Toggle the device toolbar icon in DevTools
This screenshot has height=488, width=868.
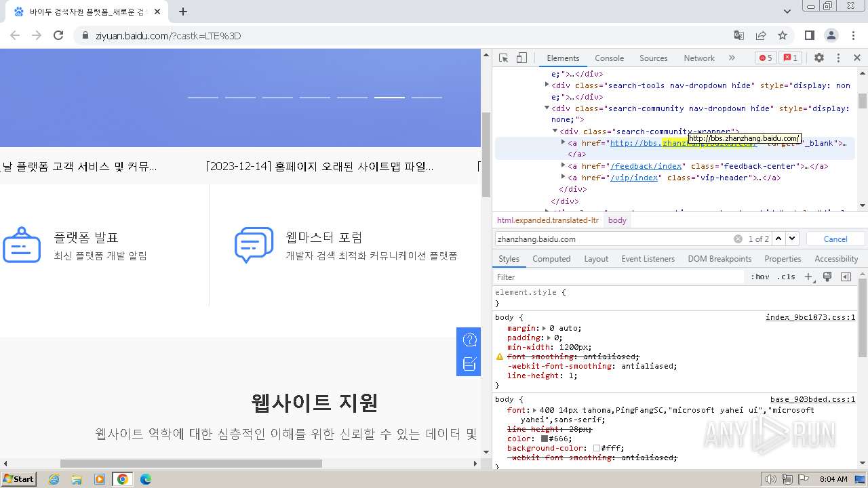521,58
